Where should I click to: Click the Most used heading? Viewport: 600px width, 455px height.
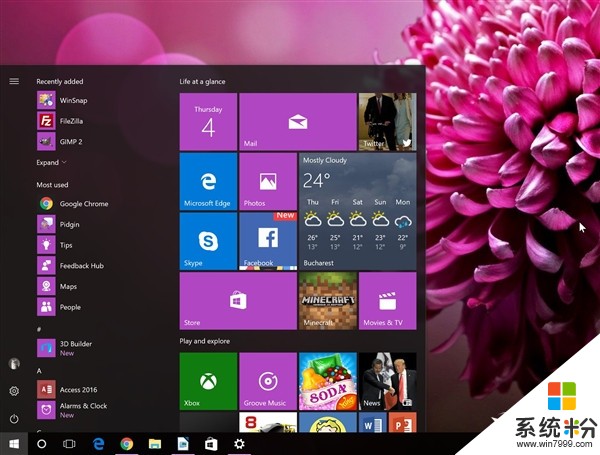point(52,185)
